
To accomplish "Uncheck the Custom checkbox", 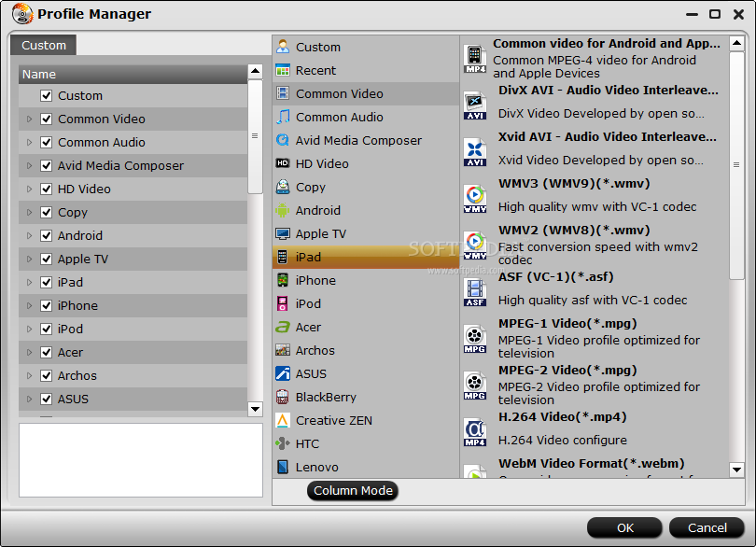I will click(47, 95).
